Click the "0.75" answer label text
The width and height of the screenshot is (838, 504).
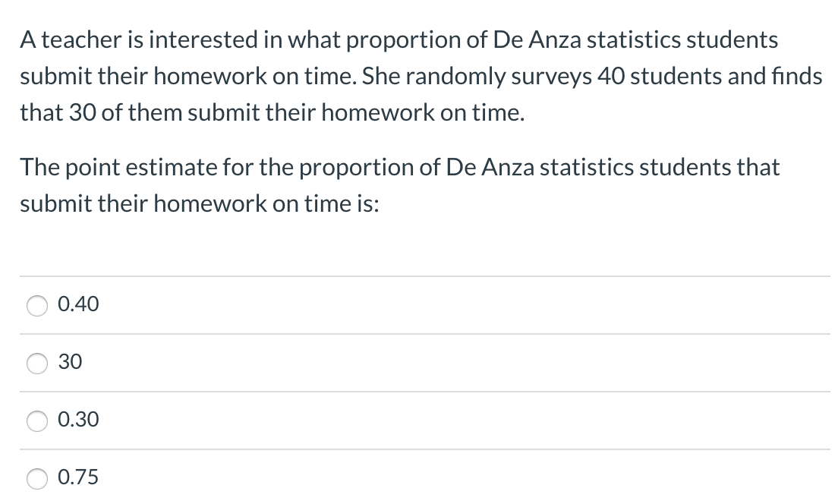pyautogui.click(x=78, y=477)
